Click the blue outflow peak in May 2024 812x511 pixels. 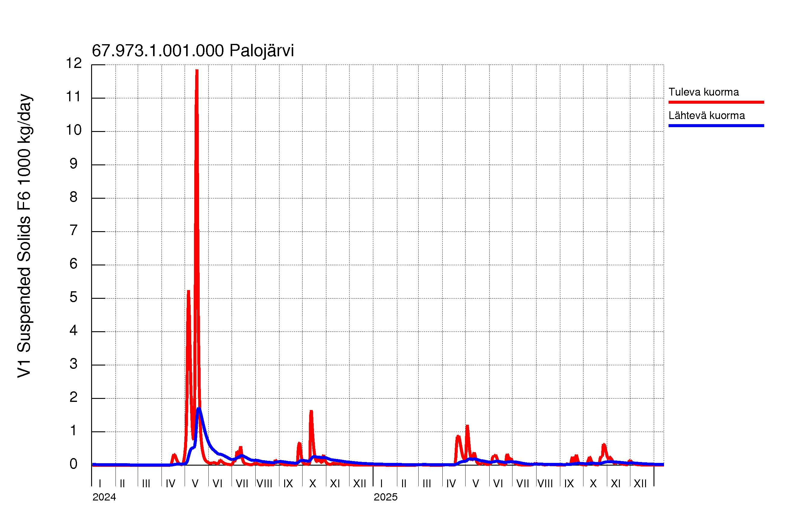coord(199,409)
